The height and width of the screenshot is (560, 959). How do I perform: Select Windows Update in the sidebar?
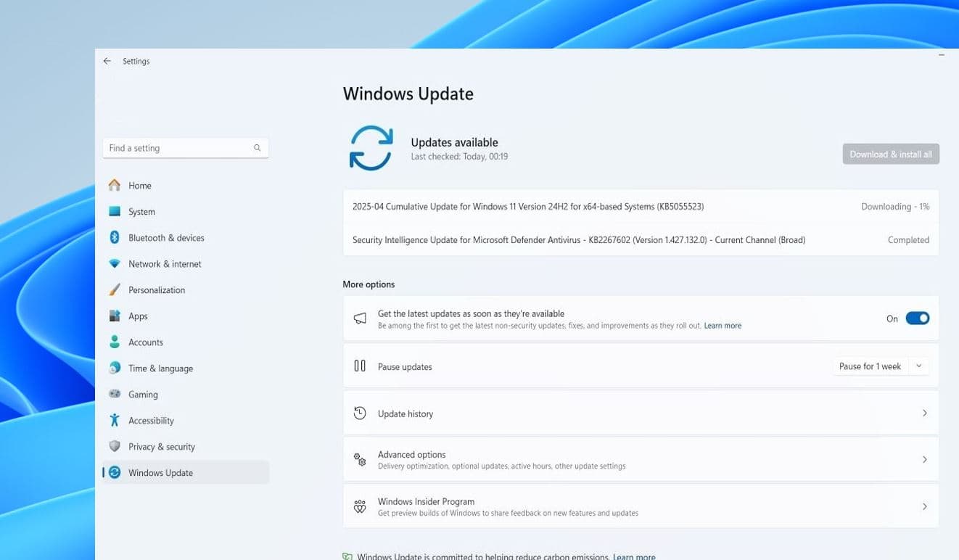(x=186, y=473)
